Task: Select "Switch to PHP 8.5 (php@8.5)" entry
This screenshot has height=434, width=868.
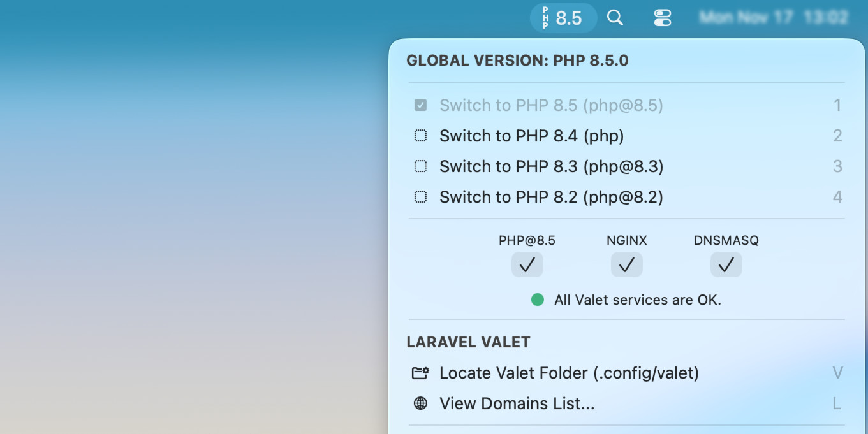Action: 551,105
